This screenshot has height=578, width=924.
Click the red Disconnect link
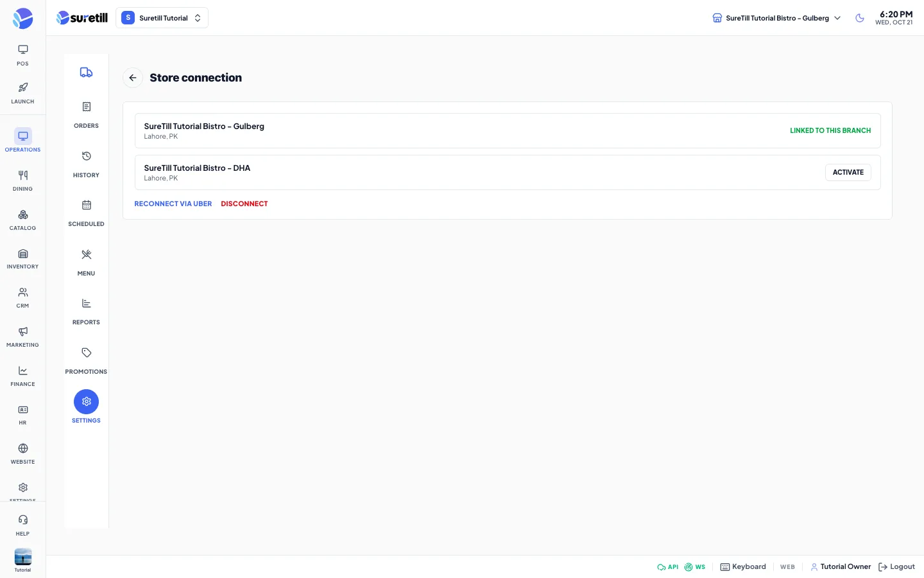point(244,204)
